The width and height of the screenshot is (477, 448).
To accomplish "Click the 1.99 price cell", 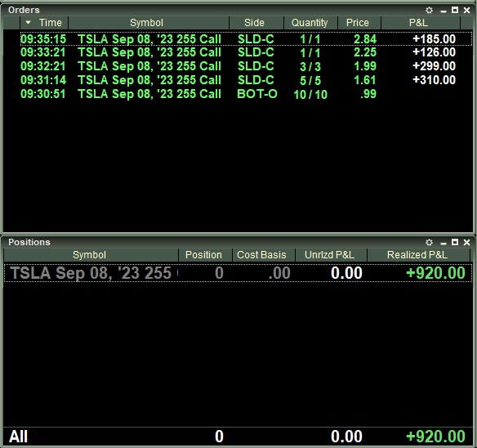I will click(365, 66).
